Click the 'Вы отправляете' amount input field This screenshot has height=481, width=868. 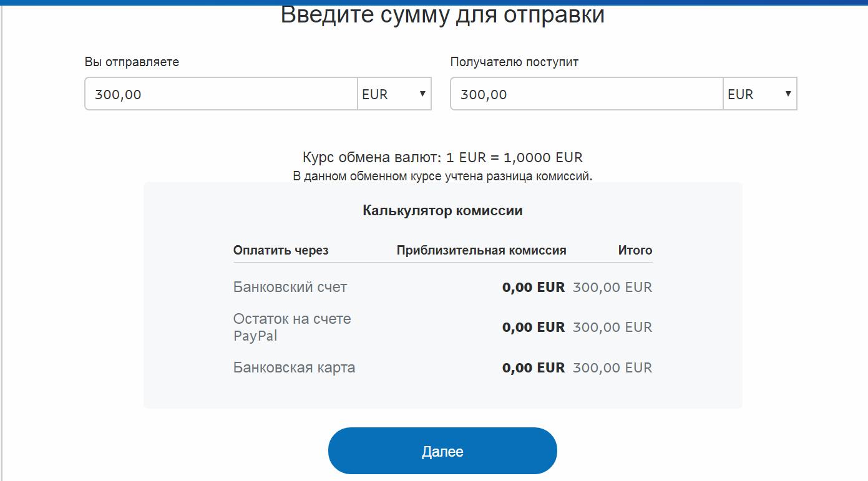coord(221,94)
